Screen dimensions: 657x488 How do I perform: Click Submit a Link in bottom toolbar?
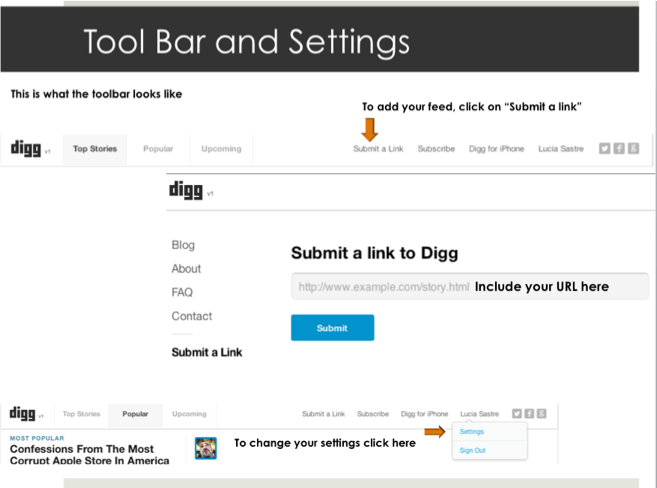point(323,414)
